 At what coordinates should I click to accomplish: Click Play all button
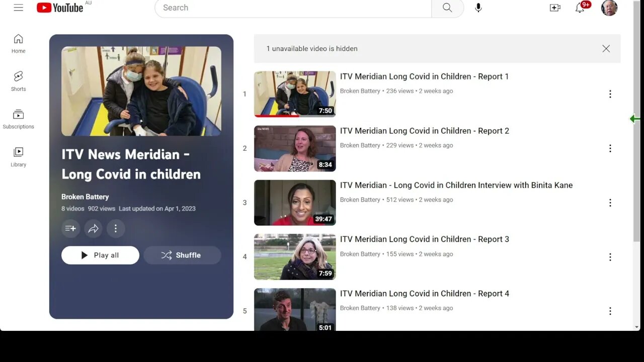click(x=100, y=255)
